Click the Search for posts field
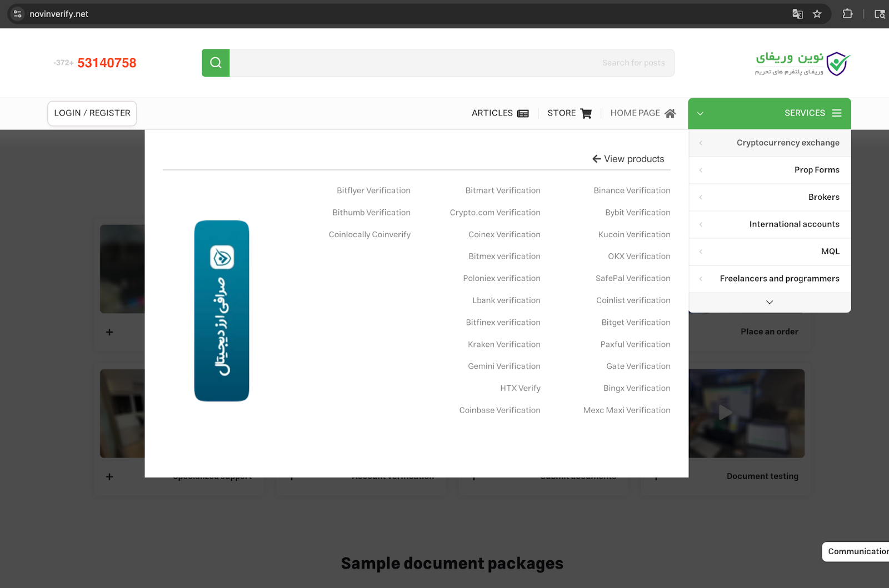Image resolution: width=889 pixels, height=588 pixels. pyautogui.click(x=452, y=63)
